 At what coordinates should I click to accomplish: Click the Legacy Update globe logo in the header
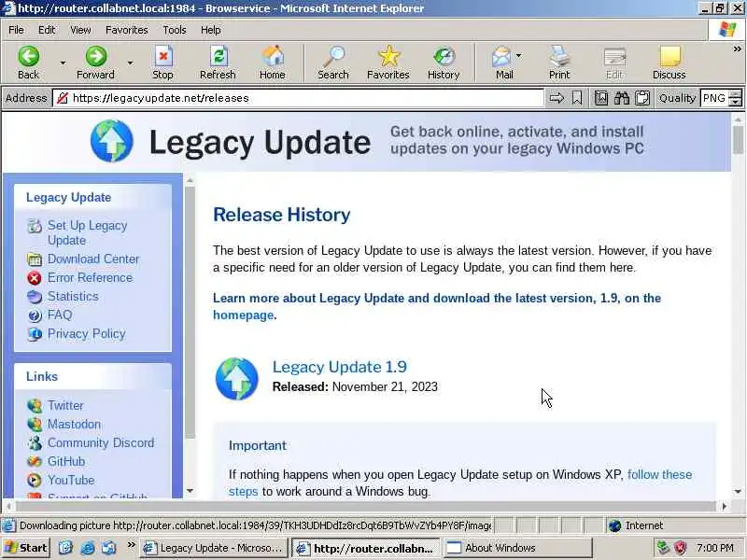pyautogui.click(x=112, y=141)
